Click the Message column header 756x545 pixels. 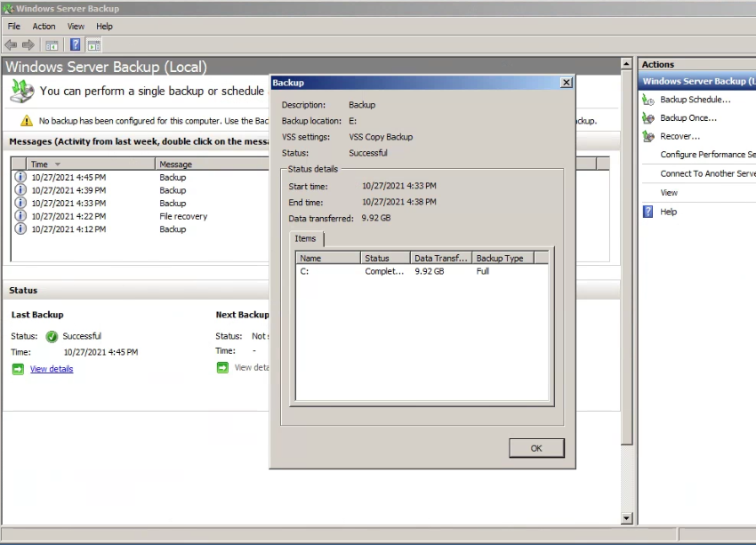pos(213,164)
